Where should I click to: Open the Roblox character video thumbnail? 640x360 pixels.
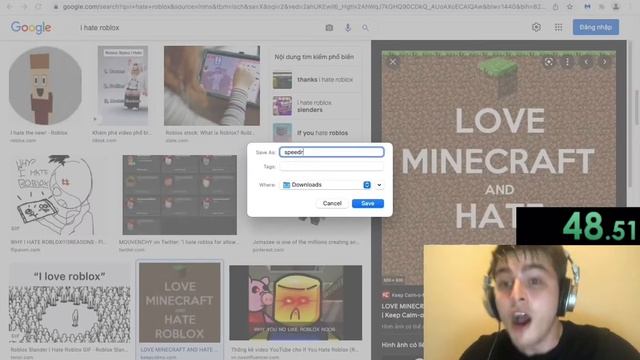[123, 85]
